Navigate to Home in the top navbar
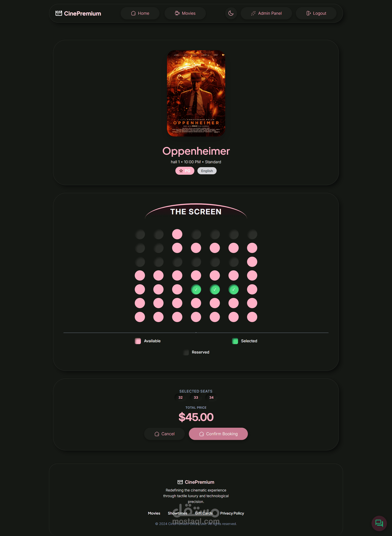This screenshot has width=392, height=536. (x=140, y=13)
